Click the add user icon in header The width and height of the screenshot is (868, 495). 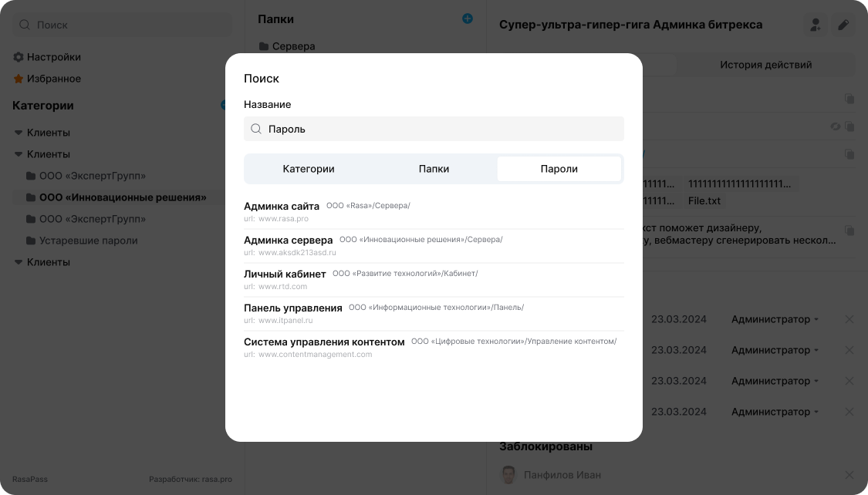point(816,25)
